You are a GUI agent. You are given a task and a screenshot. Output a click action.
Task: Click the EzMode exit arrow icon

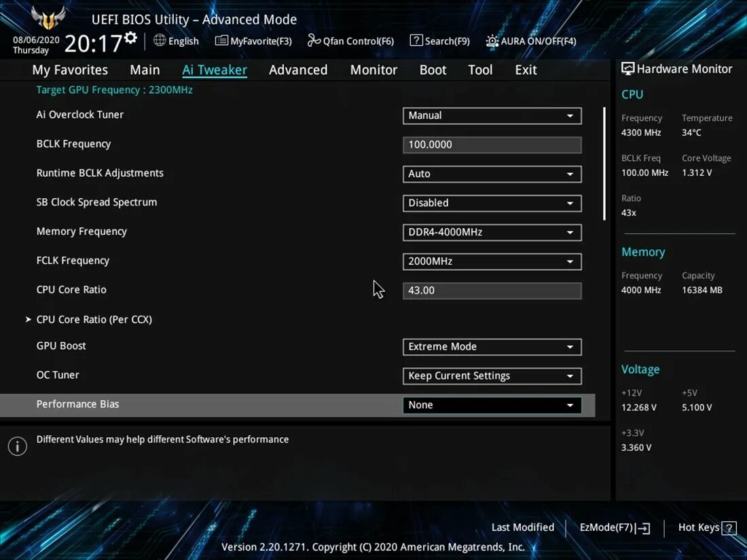pos(642,527)
